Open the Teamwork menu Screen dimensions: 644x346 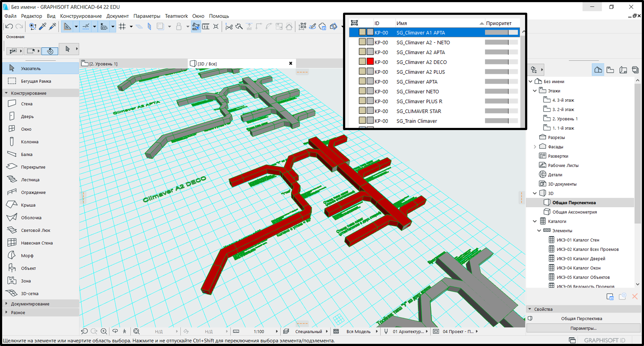pos(176,16)
